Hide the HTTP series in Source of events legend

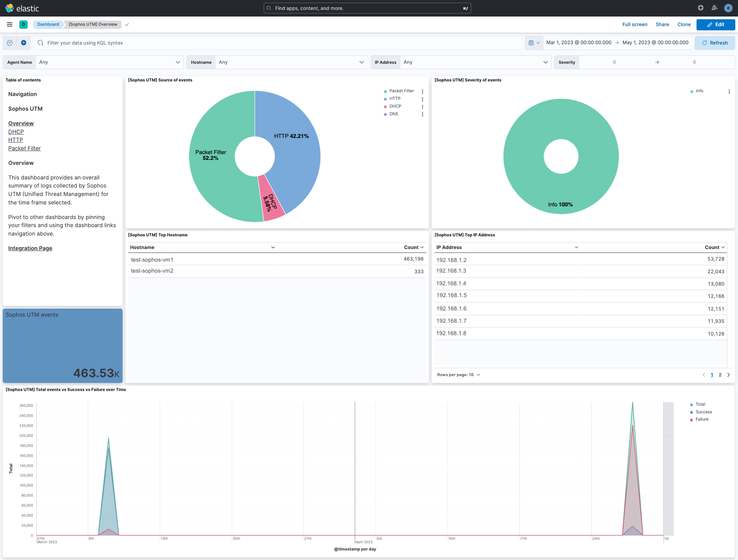coord(395,99)
